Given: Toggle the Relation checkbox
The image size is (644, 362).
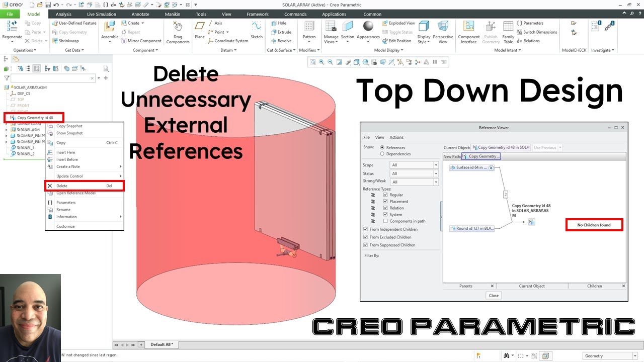Looking at the screenshot, I should (385, 208).
